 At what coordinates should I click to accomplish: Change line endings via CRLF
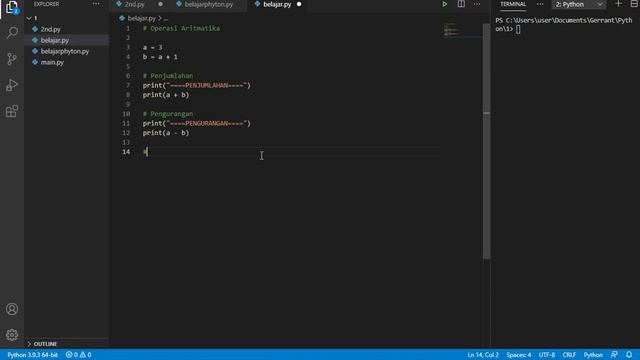point(569,355)
